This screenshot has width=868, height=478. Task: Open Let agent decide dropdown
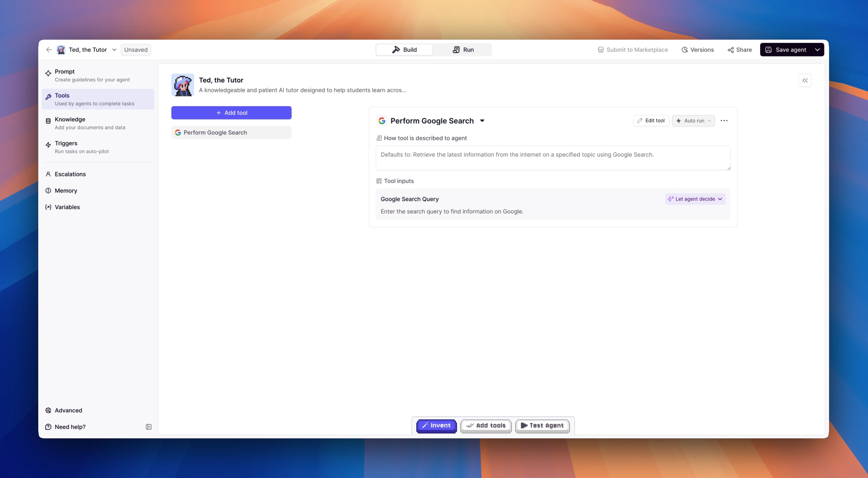click(x=695, y=199)
